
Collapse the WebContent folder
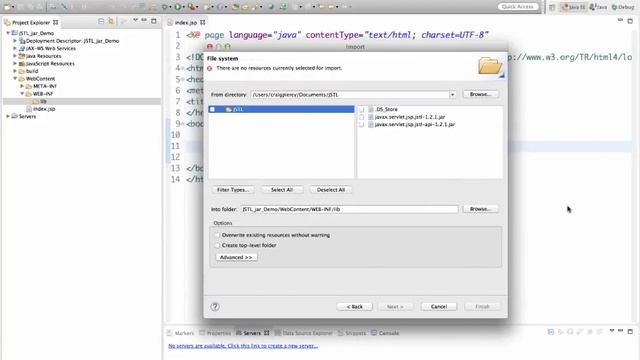click(x=15, y=78)
